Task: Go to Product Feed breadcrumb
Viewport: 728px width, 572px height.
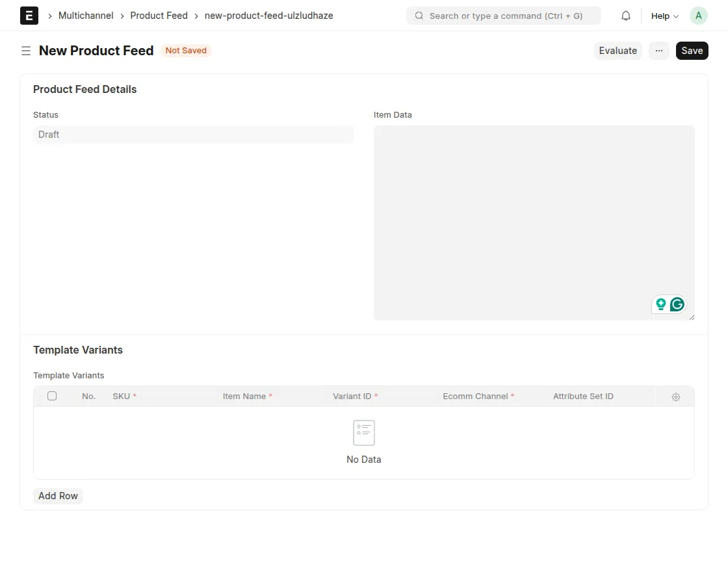Action: pos(159,16)
